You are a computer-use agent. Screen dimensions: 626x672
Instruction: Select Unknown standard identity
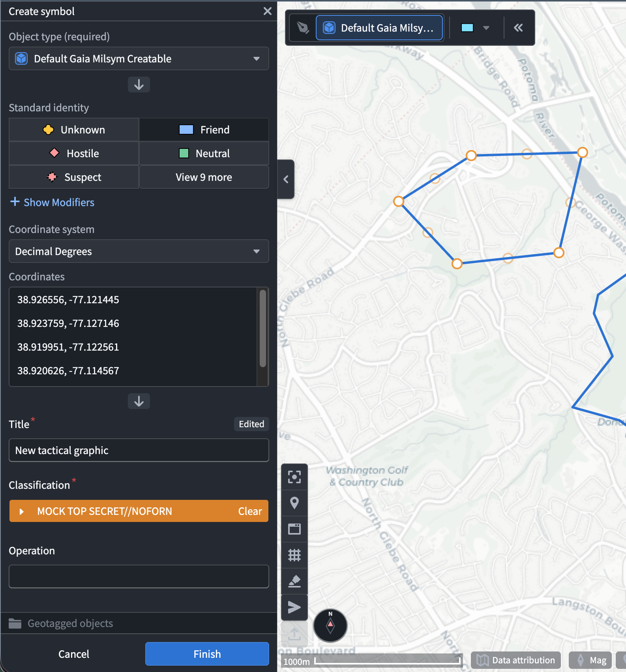point(74,130)
